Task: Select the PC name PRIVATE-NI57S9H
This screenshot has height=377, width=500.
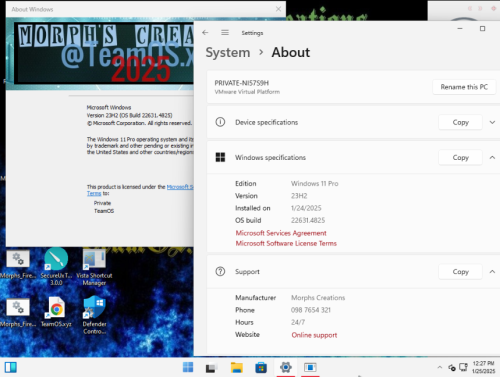Action: tap(242, 83)
